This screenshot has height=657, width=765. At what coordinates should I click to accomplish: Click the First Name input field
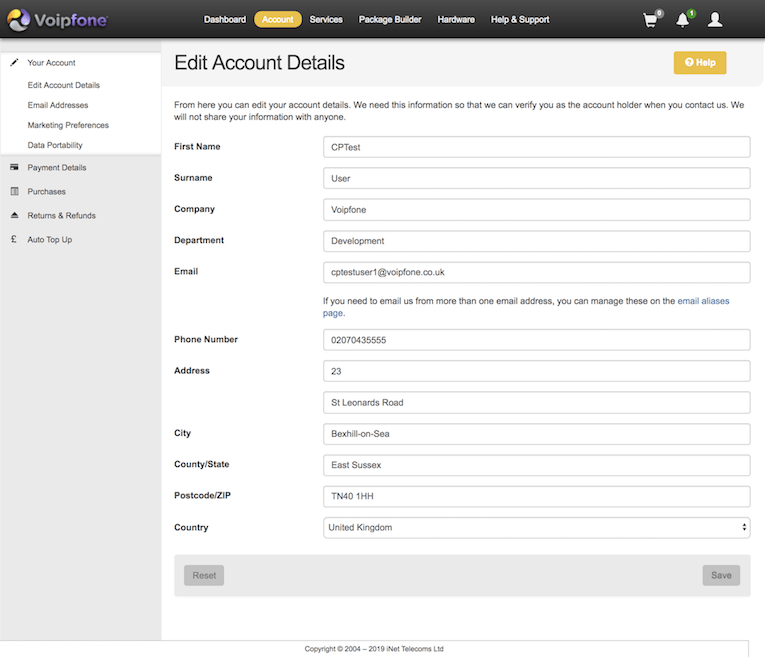(537, 147)
